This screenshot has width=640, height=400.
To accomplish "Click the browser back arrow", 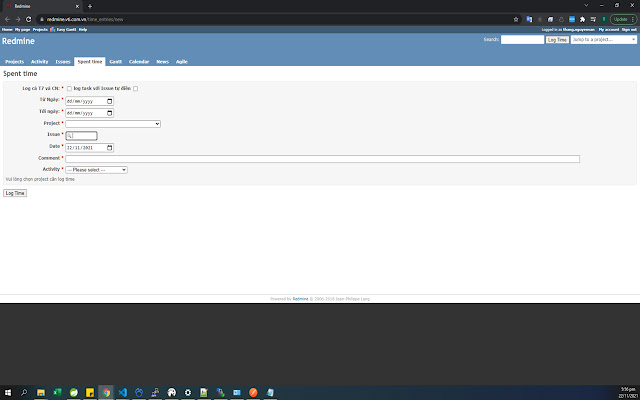I will click(7, 19).
